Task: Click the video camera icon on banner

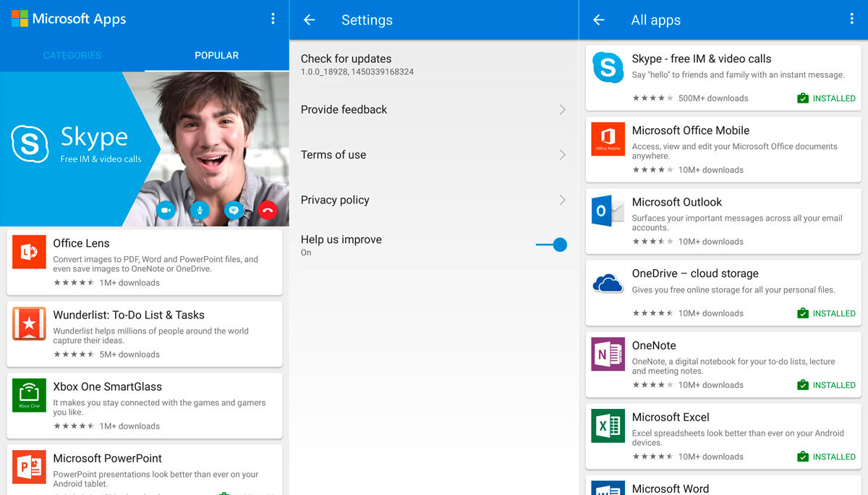Action: pos(166,211)
